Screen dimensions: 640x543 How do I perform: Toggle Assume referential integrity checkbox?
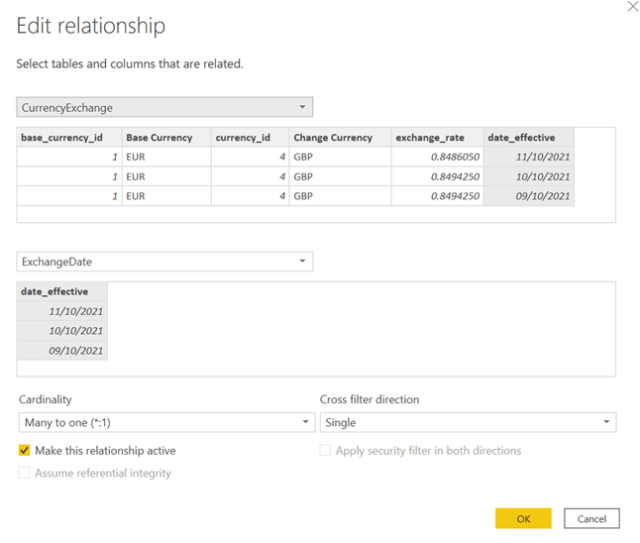tap(25, 473)
